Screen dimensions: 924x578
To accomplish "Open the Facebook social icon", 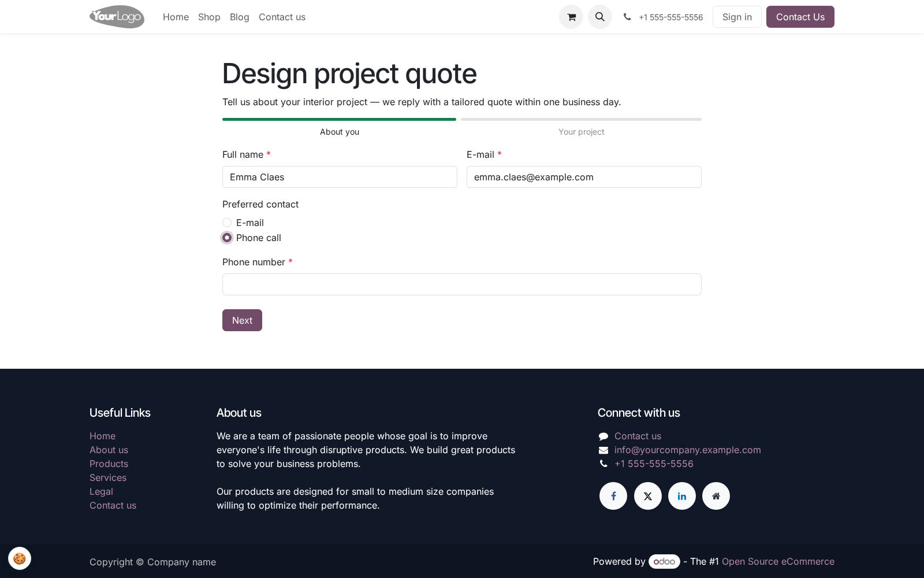I will [613, 496].
